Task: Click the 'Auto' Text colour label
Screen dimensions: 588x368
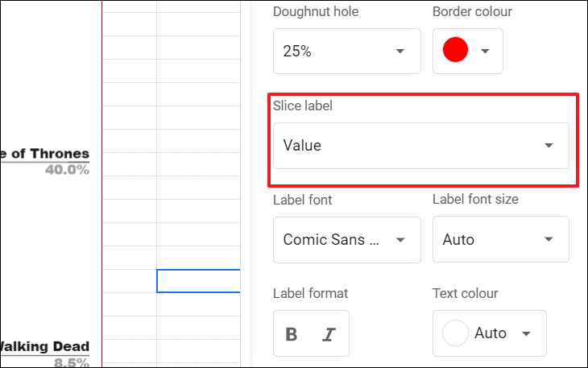Action: (491, 333)
